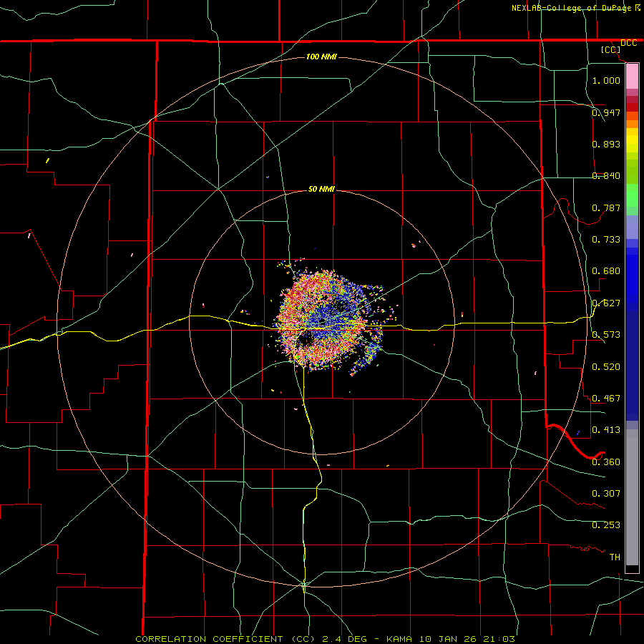This screenshot has height=644, width=644.
Task: Click the 1.000 legend value
Action: [606, 80]
